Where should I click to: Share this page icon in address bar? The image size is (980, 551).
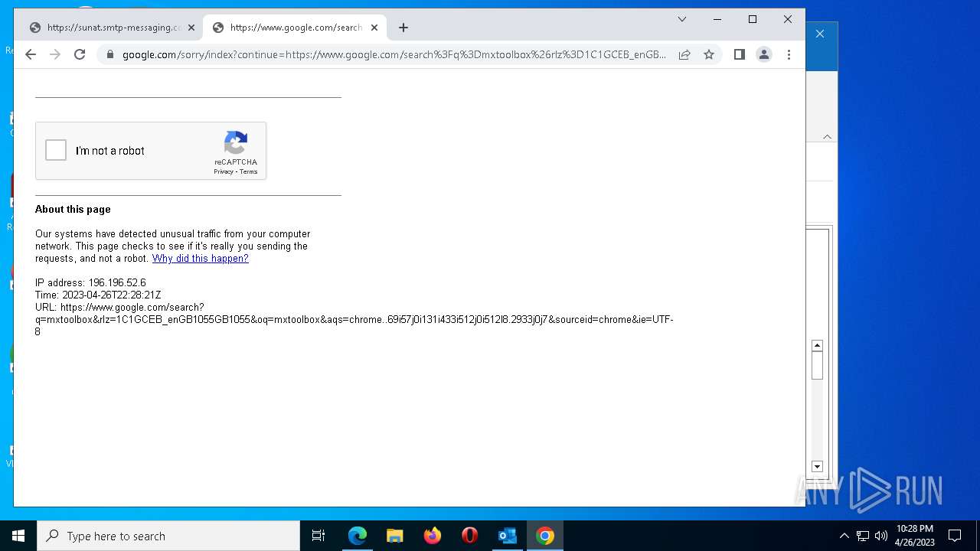[x=684, y=54]
